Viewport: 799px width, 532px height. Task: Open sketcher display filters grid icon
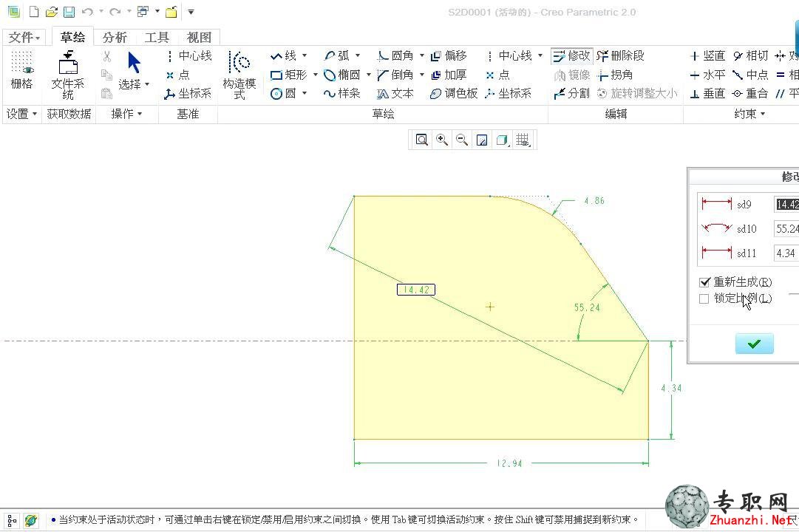523,140
